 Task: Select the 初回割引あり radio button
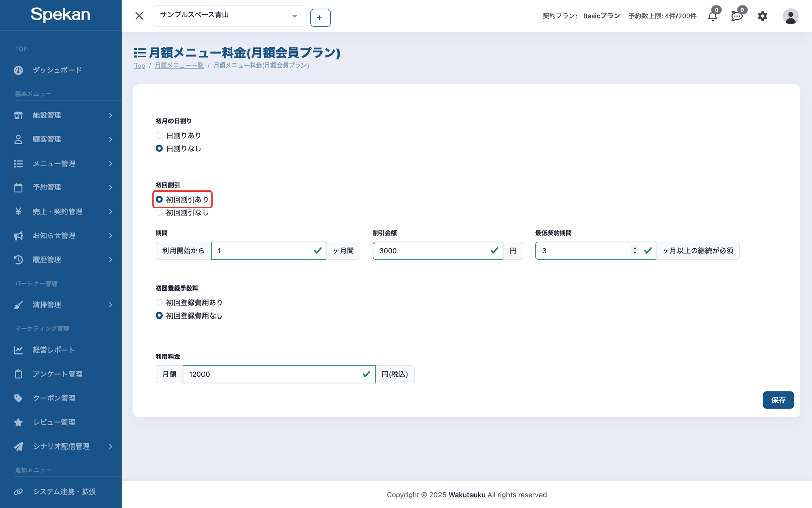point(159,199)
